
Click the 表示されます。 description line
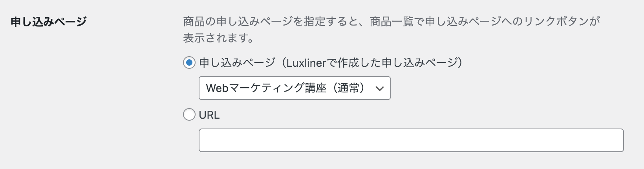219,38
